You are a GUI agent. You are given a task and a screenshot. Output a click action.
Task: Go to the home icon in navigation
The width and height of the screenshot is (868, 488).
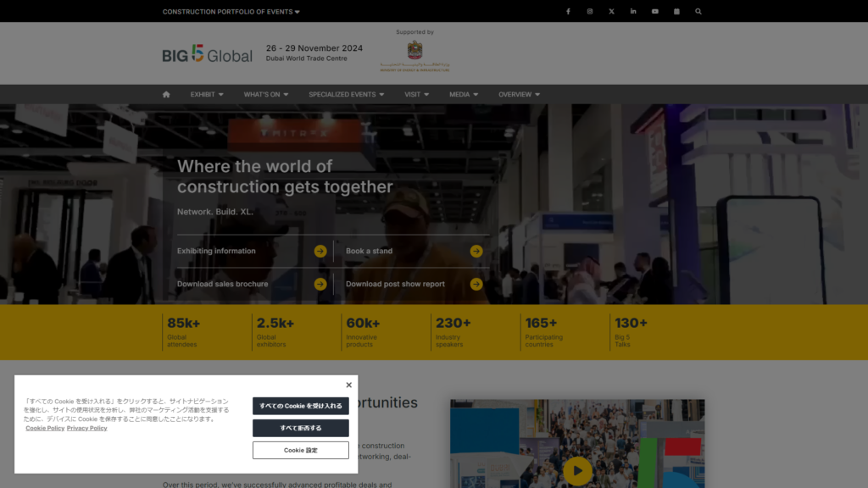coord(166,94)
